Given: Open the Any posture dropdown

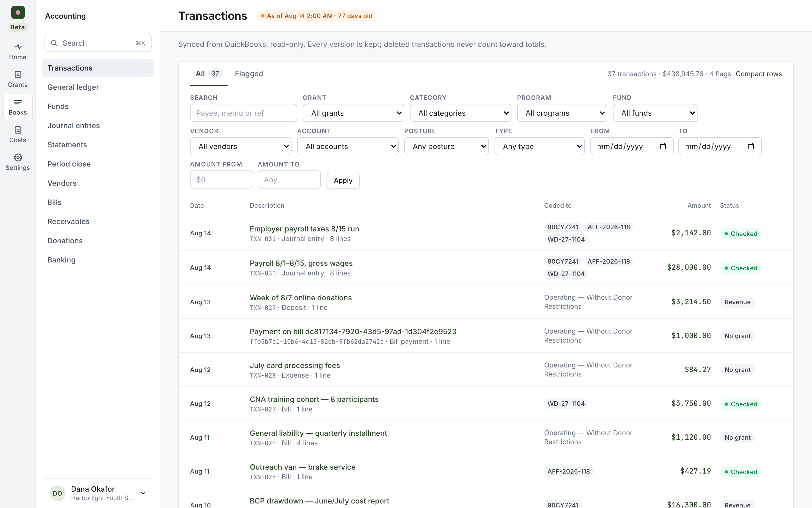Looking at the screenshot, I should (446, 146).
